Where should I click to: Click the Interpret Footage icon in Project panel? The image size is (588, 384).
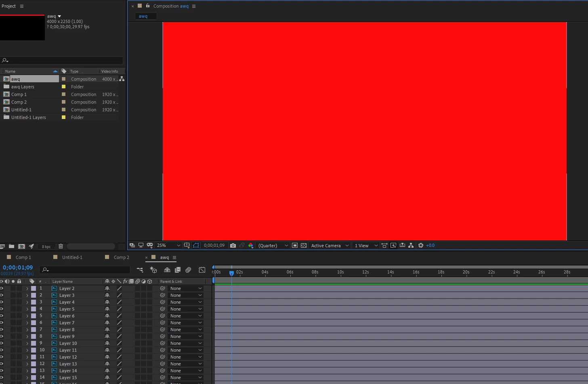click(2, 246)
